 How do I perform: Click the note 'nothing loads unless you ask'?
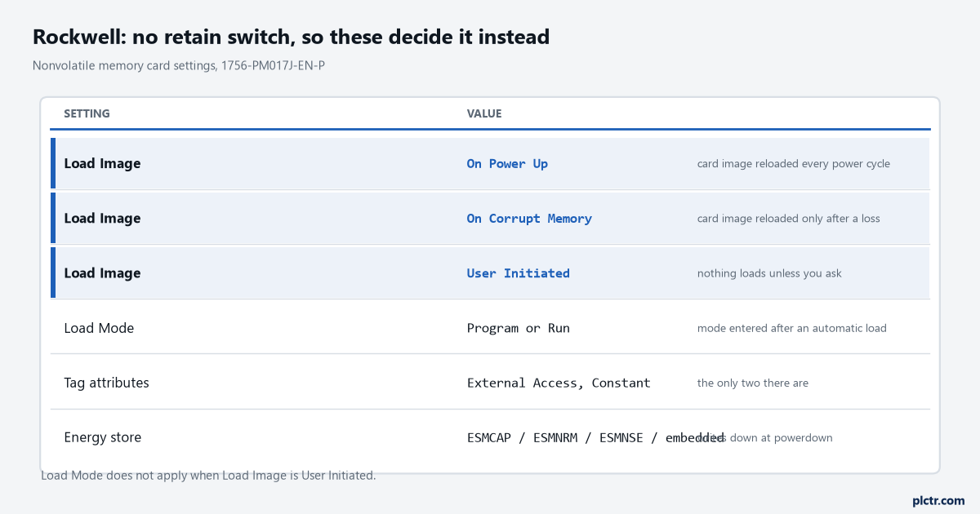point(769,273)
